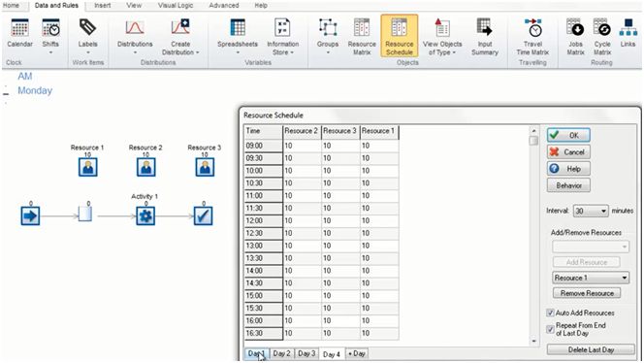Select the Activity 1 gear object
The height and width of the screenshot is (363, 644).
(145, 215)
